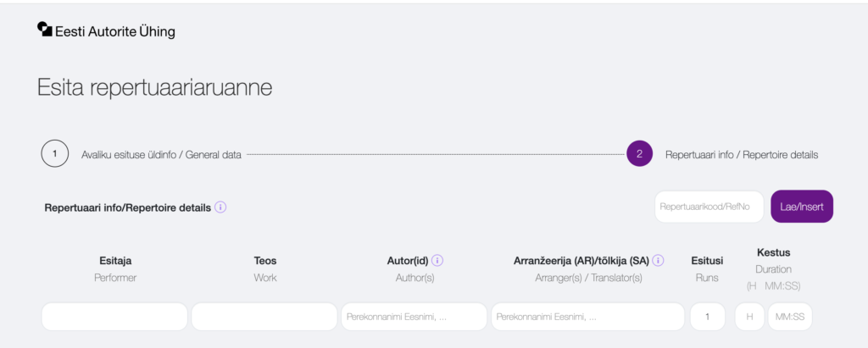Open info icon next to Repertoire details
Screen dimensions: 868x348
coord(220,208)
